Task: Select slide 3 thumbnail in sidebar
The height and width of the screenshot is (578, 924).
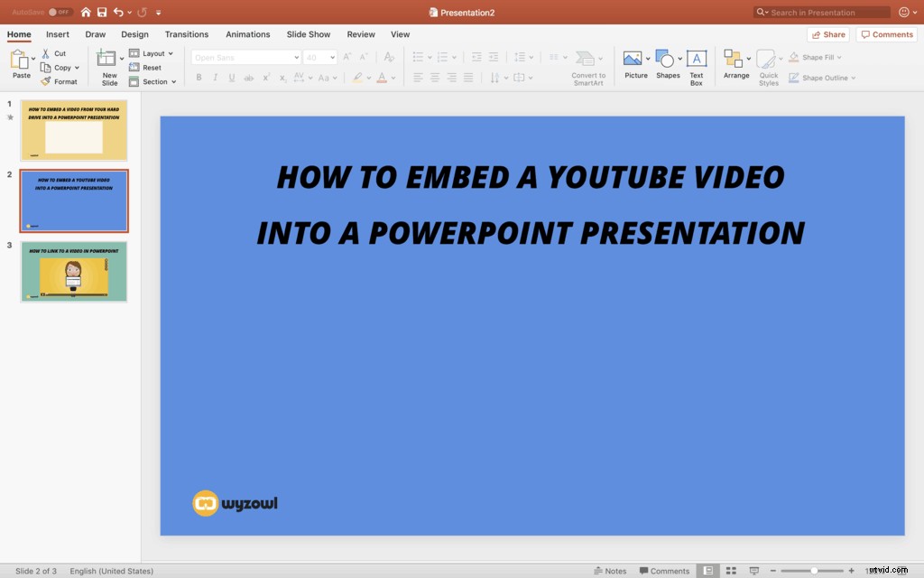Action: pos(74,271)
